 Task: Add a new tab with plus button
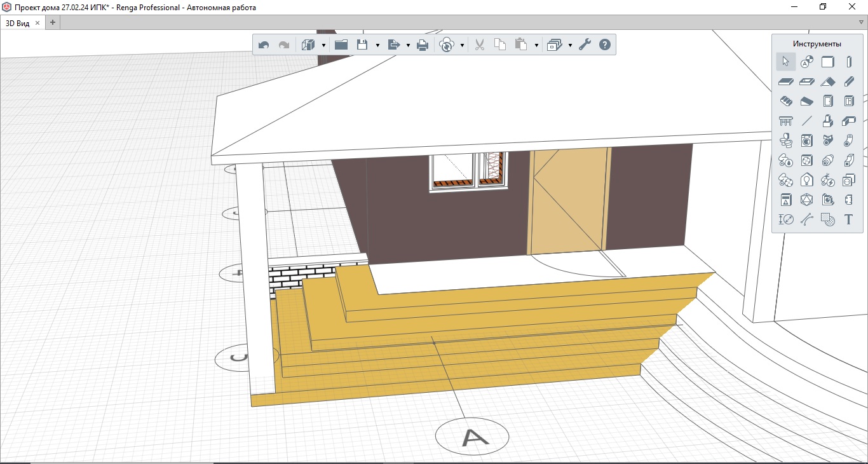53,22
